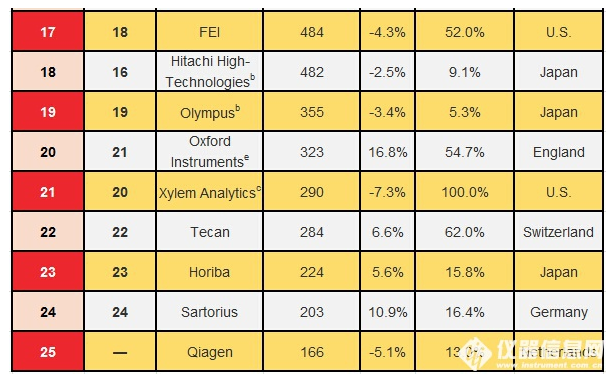Click the red rank 17 cell
The image size is (615, 382).
[48, 32]
